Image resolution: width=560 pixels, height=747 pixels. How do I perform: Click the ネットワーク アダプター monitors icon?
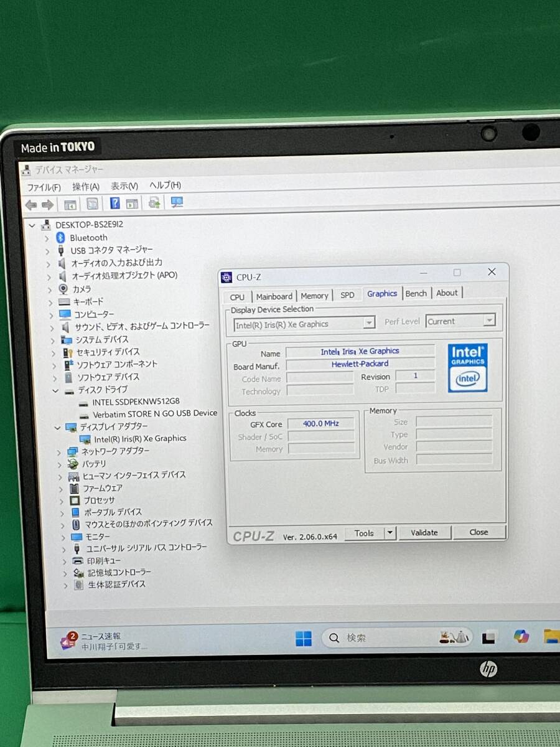pos(73,451)
